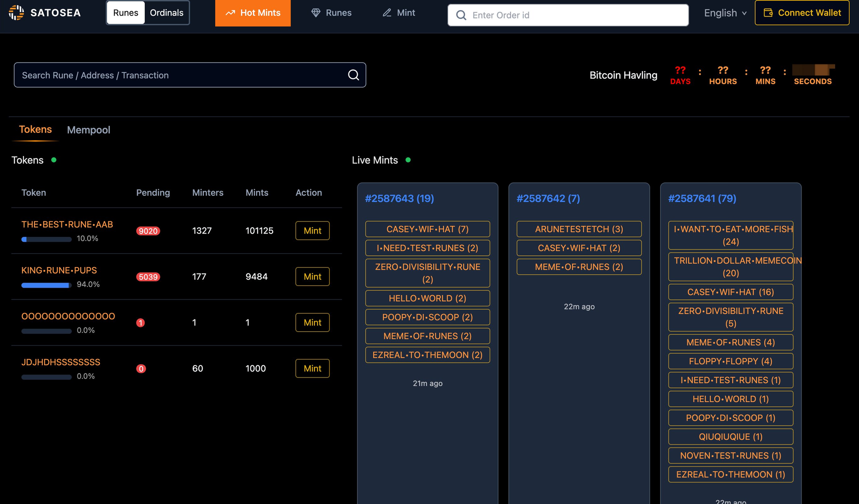Switch toggle to Ordinals
This screenshot has width=859, height=504.
coord(167,13)
